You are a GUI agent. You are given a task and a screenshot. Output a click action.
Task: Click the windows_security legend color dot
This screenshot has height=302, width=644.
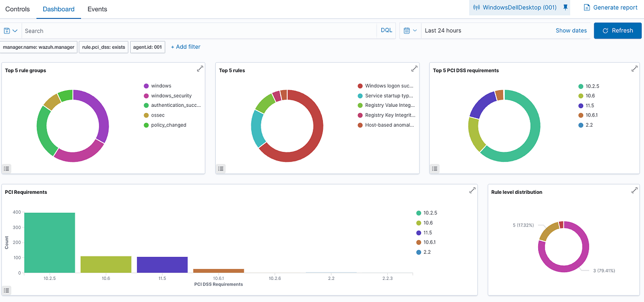146,96
